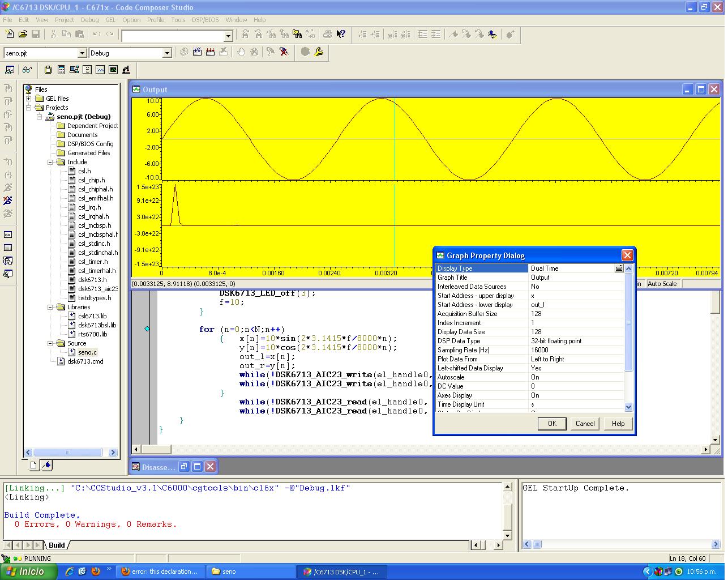Collapse the Projects tree node

pos(28,108)
